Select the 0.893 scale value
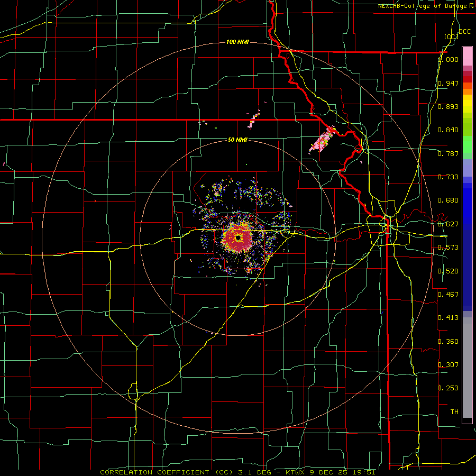Image resolution: width=476 pixels, height=476 pixels. click(448, 106)
